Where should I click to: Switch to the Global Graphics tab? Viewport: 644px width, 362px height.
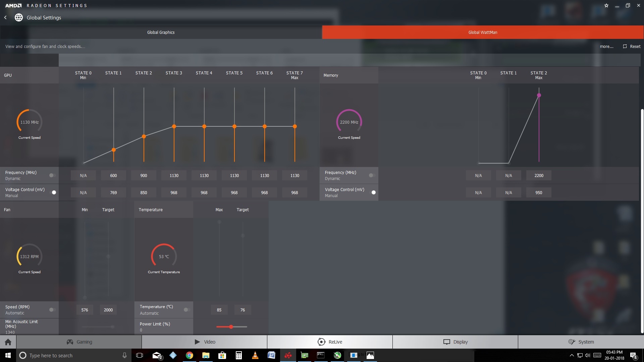161,33
